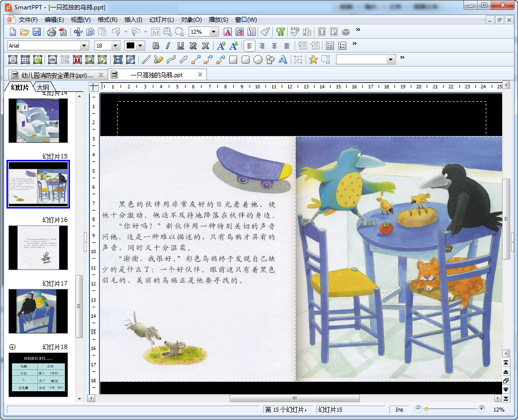Click the Open folder icon

pos(24,32)
